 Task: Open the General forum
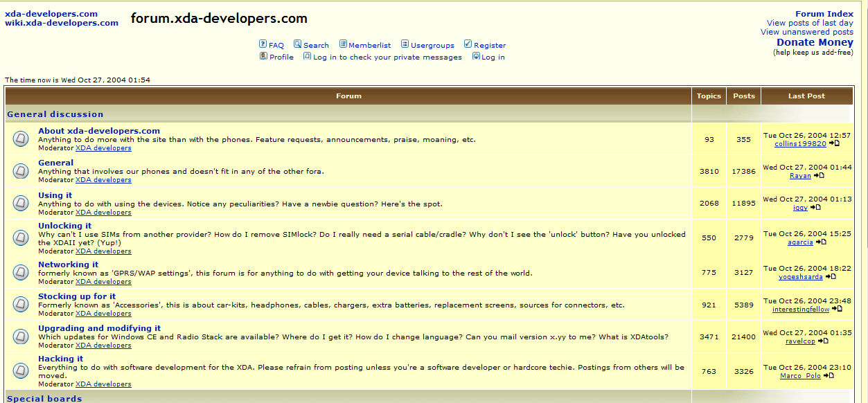pos(55,163)
